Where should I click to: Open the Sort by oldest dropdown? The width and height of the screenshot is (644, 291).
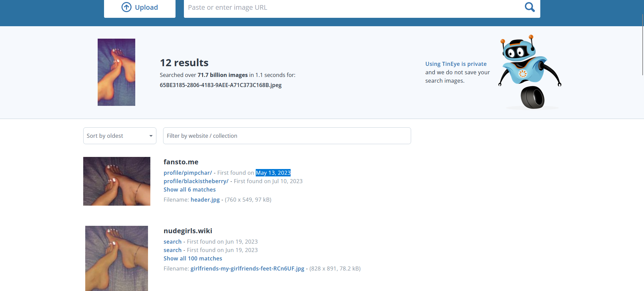119,136
